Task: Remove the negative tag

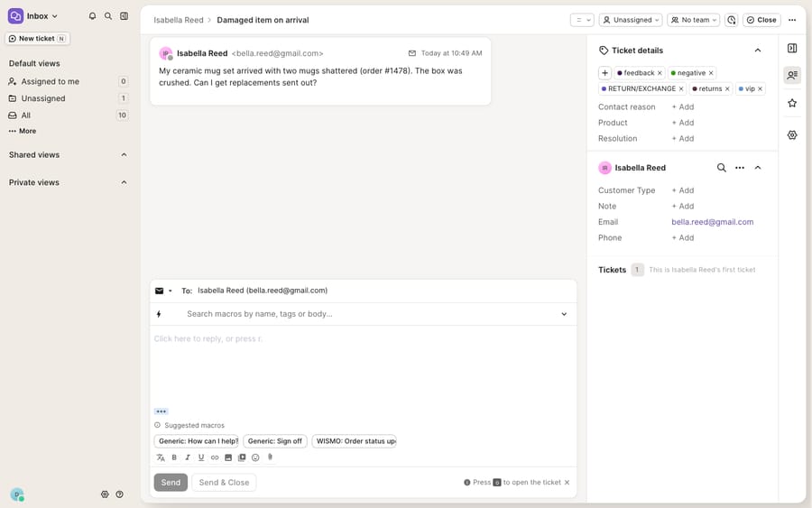Action: (x=711, y=73)
